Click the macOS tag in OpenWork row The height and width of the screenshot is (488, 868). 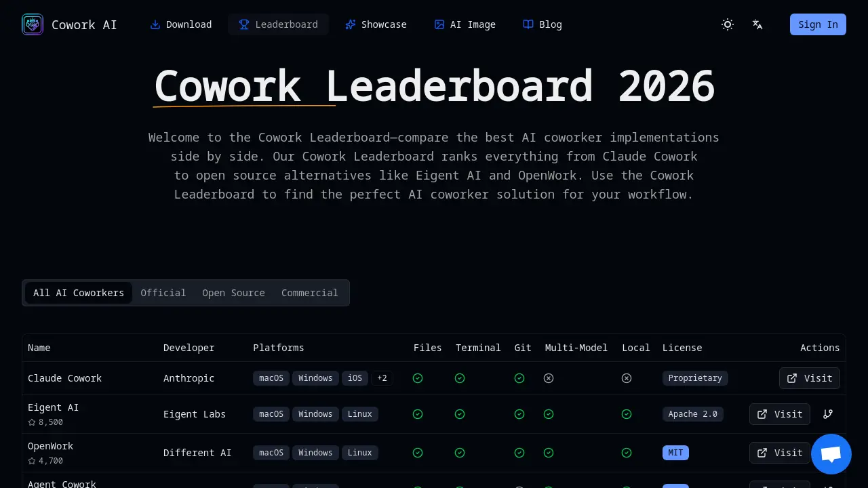click(271, 453)
